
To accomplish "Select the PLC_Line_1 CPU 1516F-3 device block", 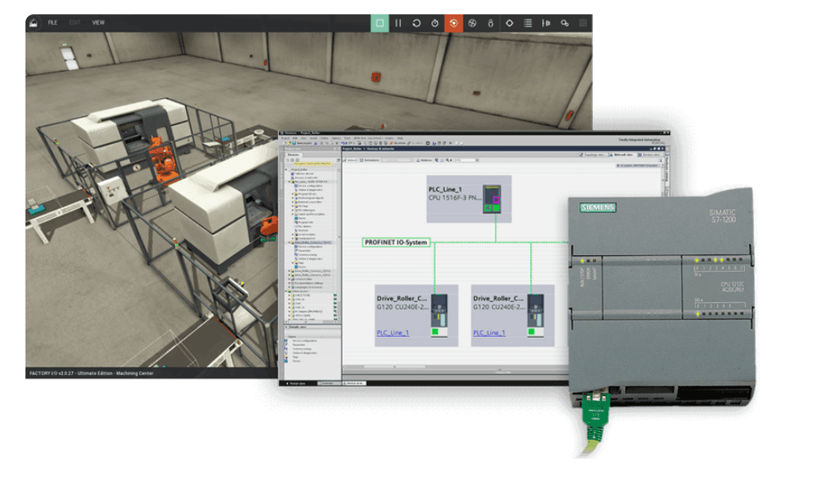I will [x=465, y=199].
